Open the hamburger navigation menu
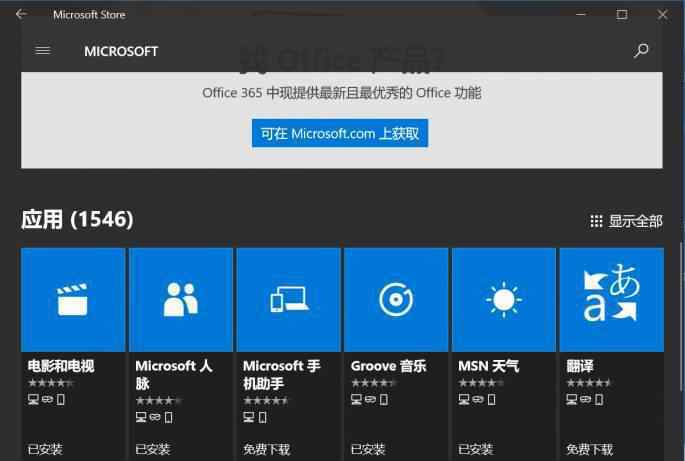The image size is (685, 461). [43, 51]
